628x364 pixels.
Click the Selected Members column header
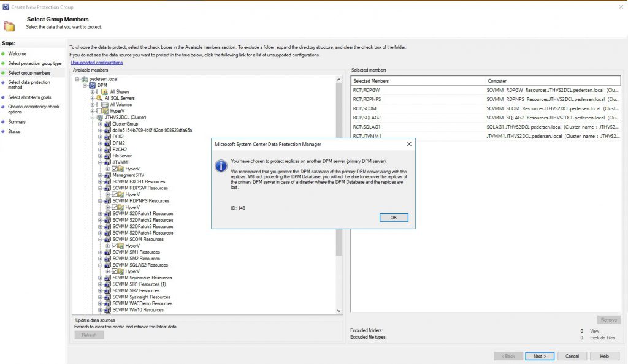(x=418, y=81)
